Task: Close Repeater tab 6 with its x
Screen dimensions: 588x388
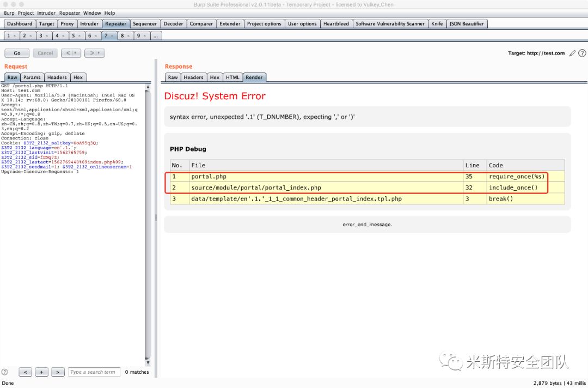Action: (x=96, y=36)
